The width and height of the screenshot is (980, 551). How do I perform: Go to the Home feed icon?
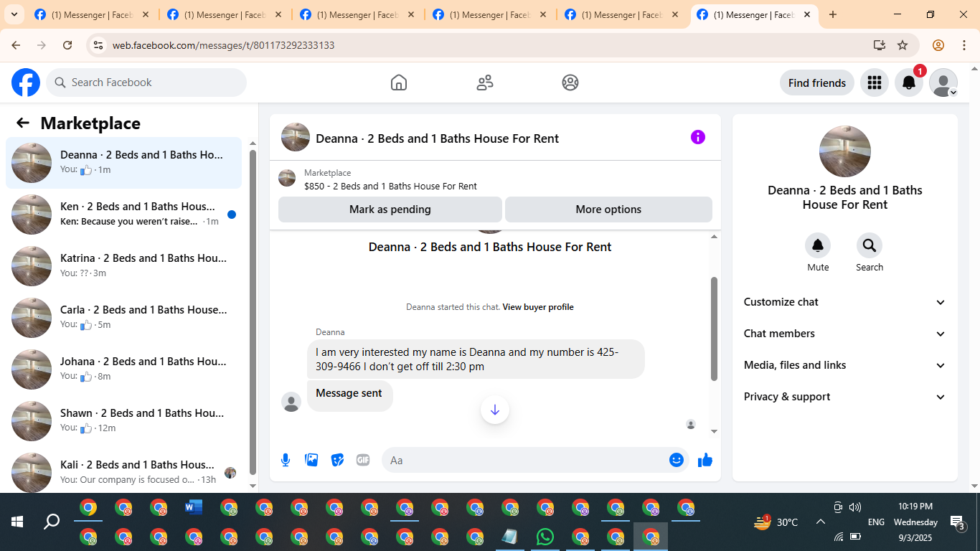399,83
